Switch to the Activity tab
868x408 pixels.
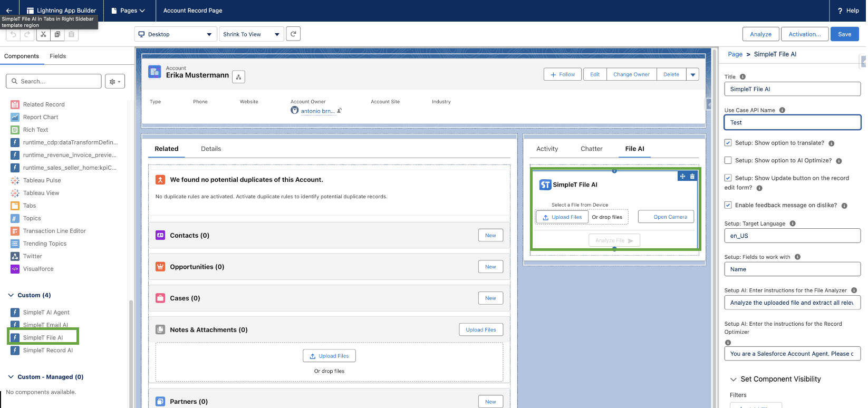coord(547,149)
